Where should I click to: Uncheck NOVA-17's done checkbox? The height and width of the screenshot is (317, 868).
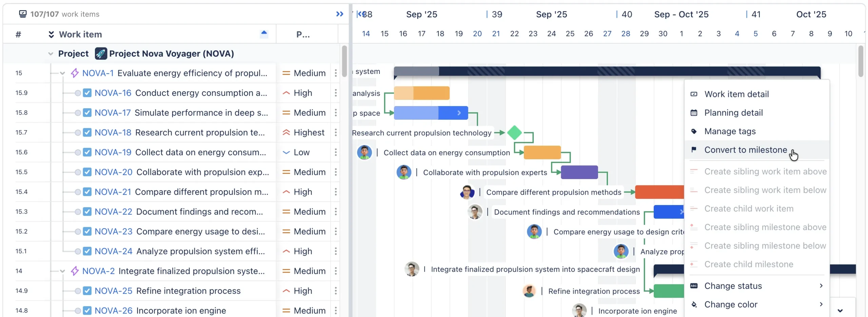pos(87,113)
